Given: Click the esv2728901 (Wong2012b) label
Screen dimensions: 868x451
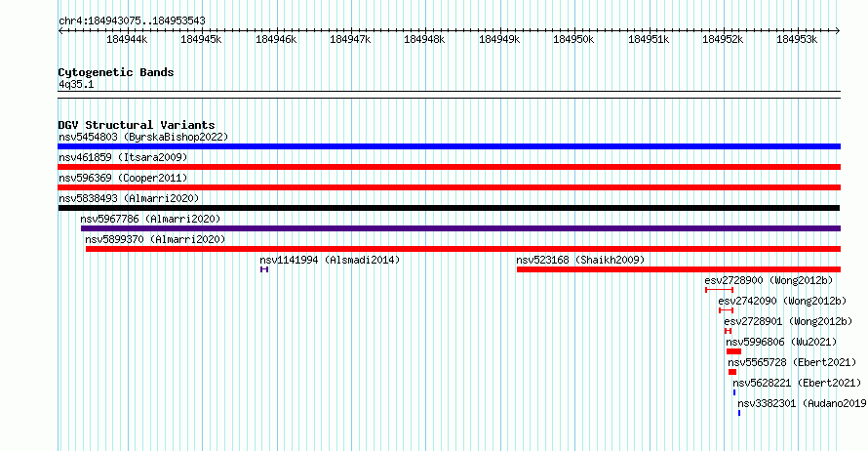Looking at the screenshot, I should [788, 321].
